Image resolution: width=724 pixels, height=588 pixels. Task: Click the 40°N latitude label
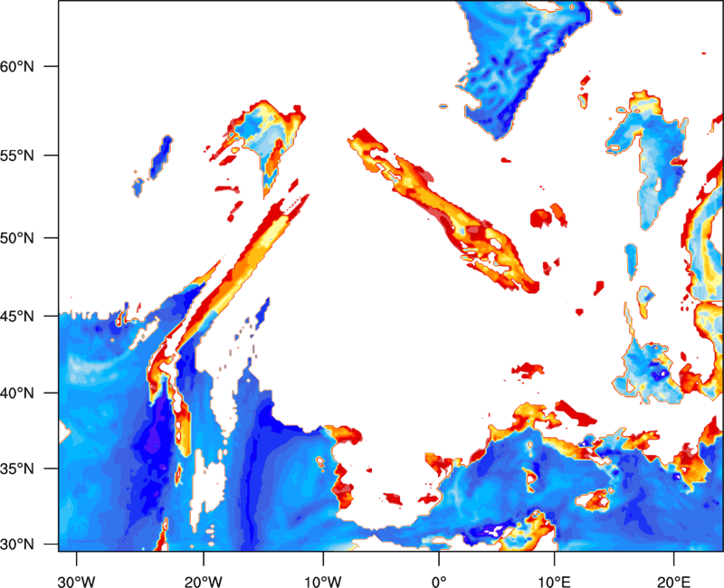pyautogui.click(x=16, y=394)
